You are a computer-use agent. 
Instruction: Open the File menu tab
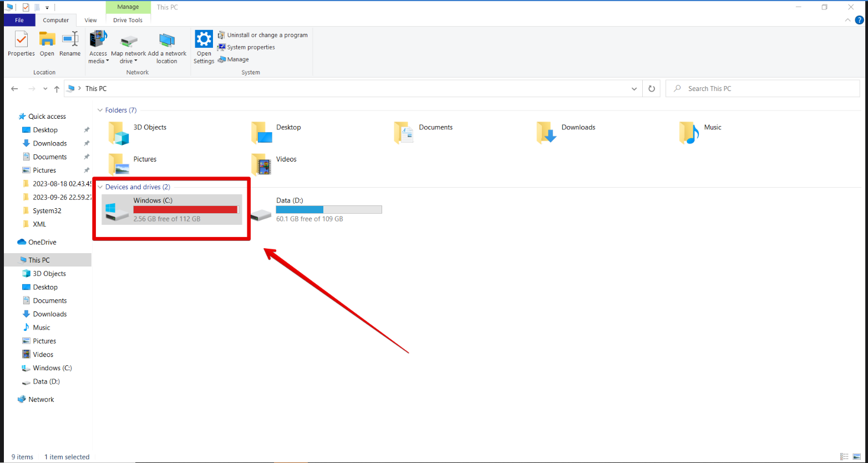(19, 21)
